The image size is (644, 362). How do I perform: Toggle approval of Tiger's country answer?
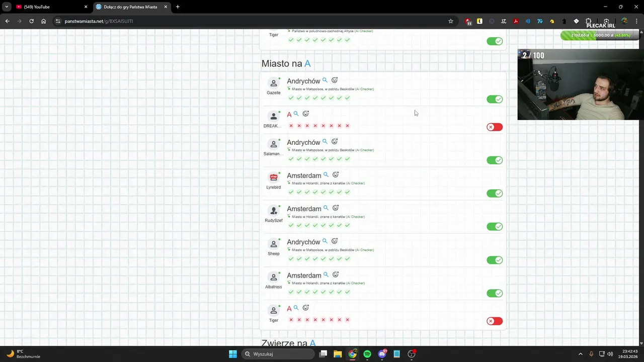(495, 41)
